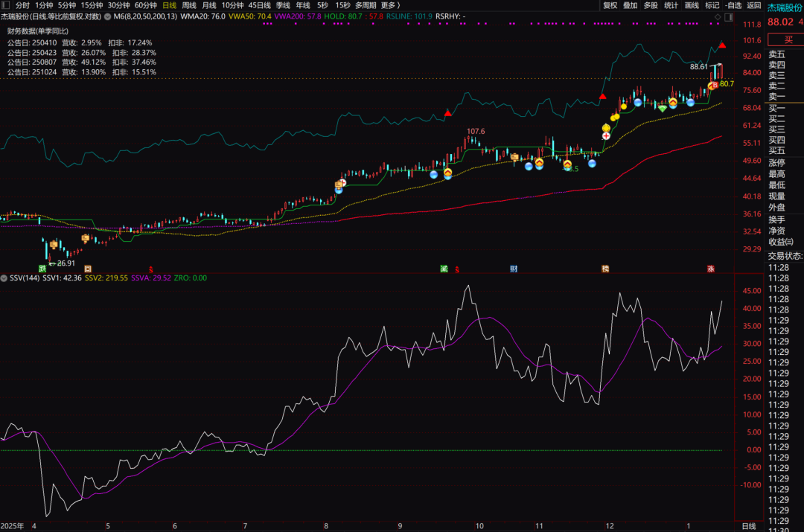The height and width of the screenshot is (532, 804).
Task: Select the 5分钟 period
Action: (67, 5)
